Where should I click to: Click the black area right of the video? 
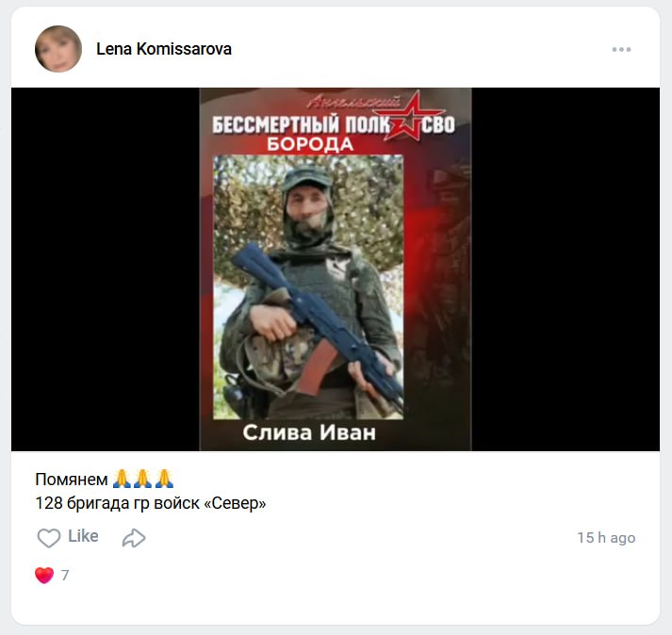pyautogui.click(x=565, y=269)
